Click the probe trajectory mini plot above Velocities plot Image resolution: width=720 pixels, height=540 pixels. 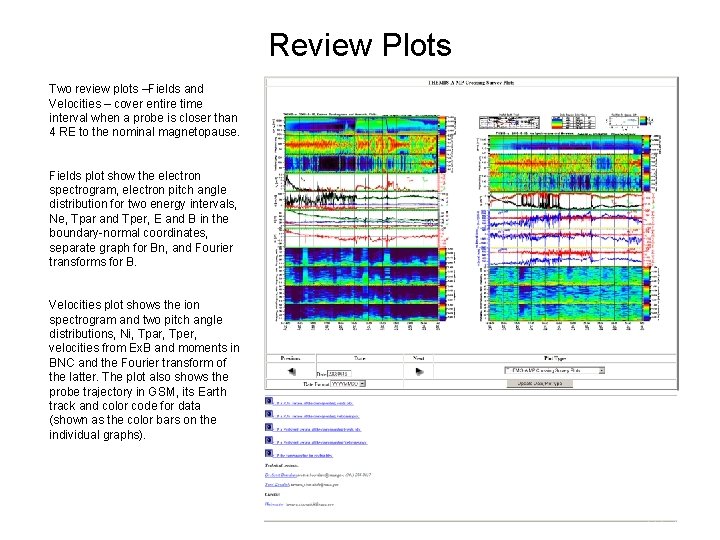626,121
